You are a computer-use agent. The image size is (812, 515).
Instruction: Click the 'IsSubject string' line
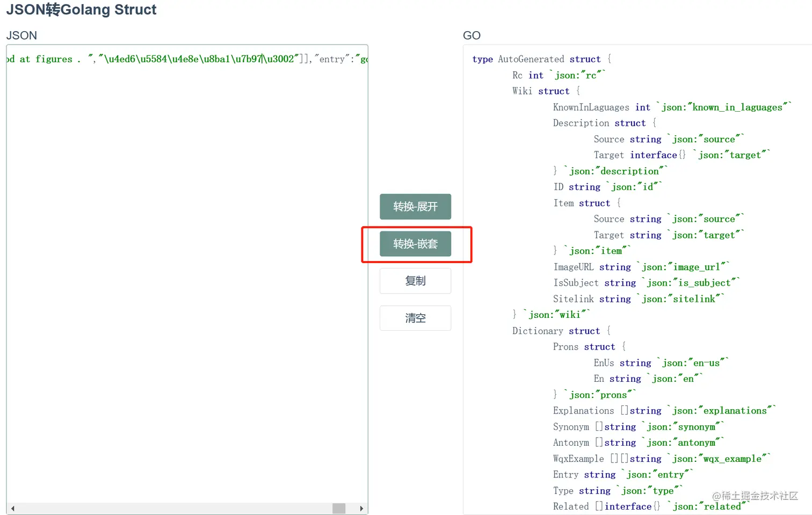[x=647, y=283]
